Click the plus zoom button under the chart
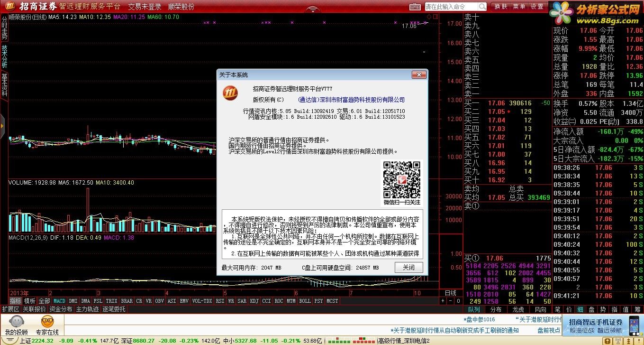Screen dimensions: 644x345 point(443,301)
